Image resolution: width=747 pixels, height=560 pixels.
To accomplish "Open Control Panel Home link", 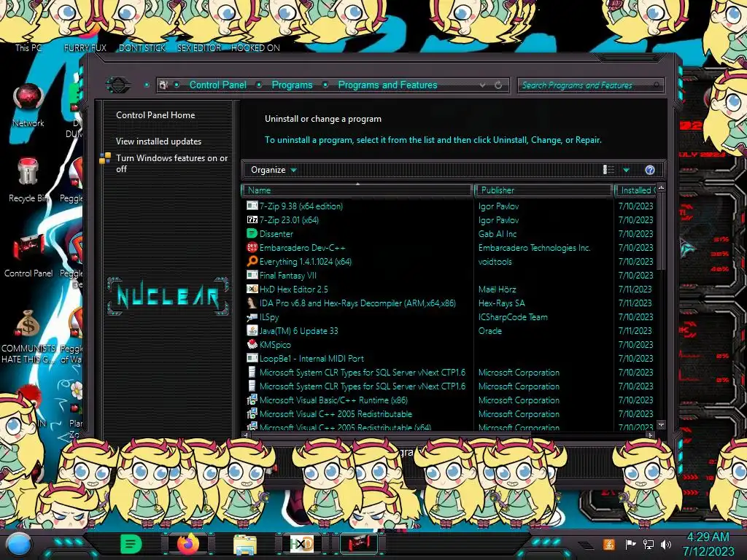I will click(155, 115).
